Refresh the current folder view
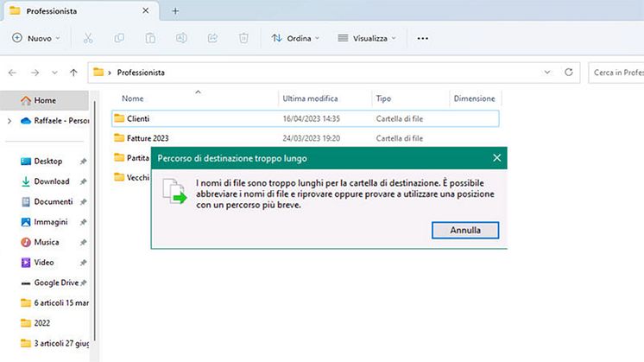The height and width of the screenshot is (362, 644). coord(568,73)
